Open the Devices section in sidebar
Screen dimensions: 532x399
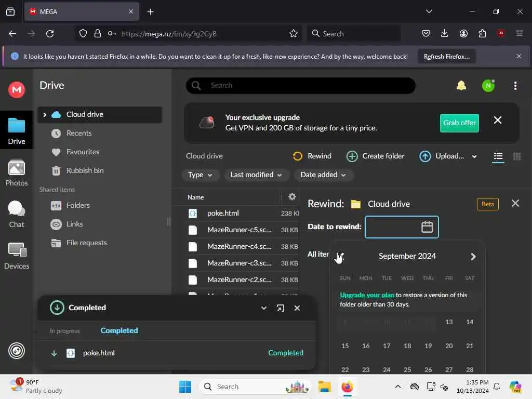click(16, 256)
